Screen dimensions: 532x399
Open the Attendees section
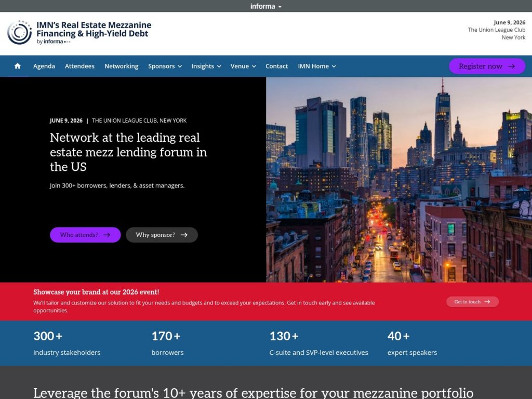[79, 66]
